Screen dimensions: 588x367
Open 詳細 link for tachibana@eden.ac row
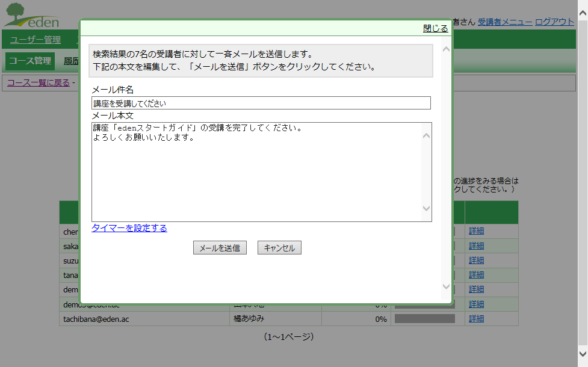[476, 319]
